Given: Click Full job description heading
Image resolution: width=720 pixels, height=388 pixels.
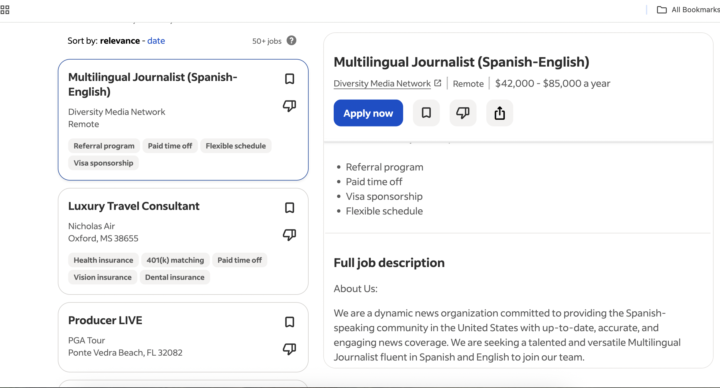Looking at the screenshot, I should pyautogui.click(x=389, y=263).
